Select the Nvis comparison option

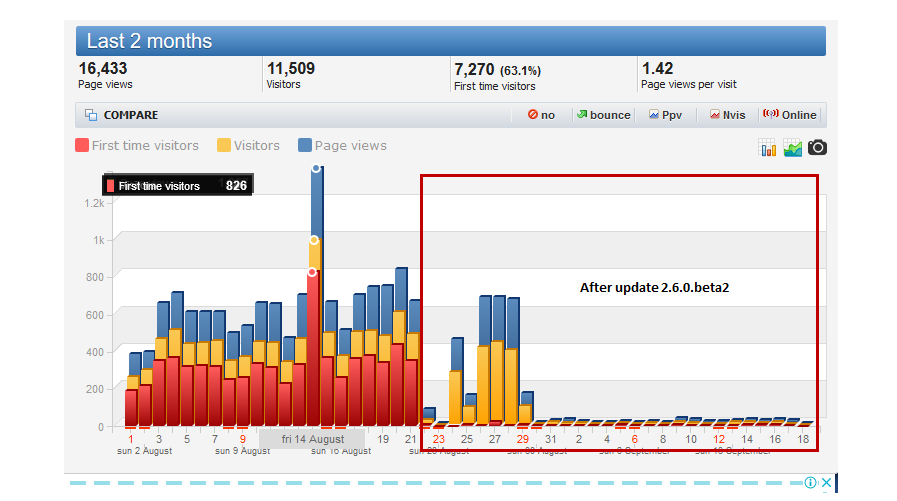coord(728,115)
